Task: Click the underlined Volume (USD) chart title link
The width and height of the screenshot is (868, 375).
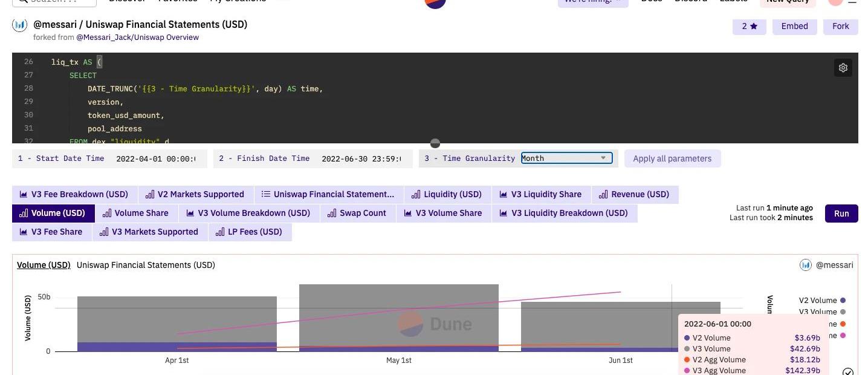Action: coord(44,265)
